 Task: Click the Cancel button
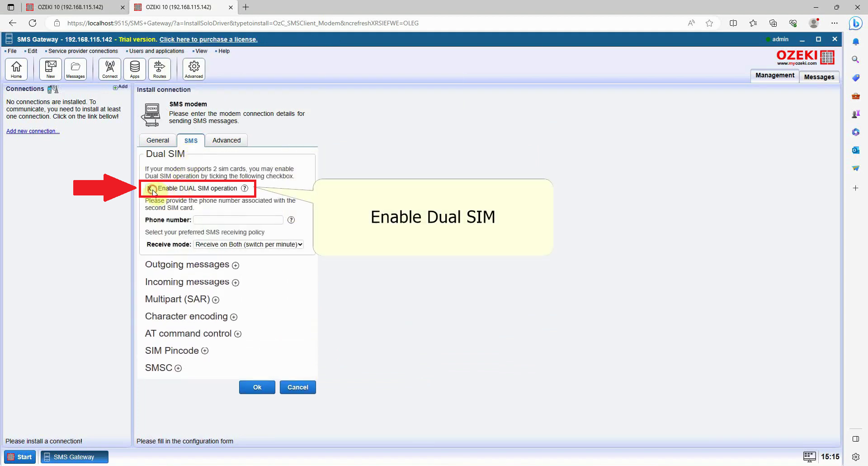pos(298,387)
